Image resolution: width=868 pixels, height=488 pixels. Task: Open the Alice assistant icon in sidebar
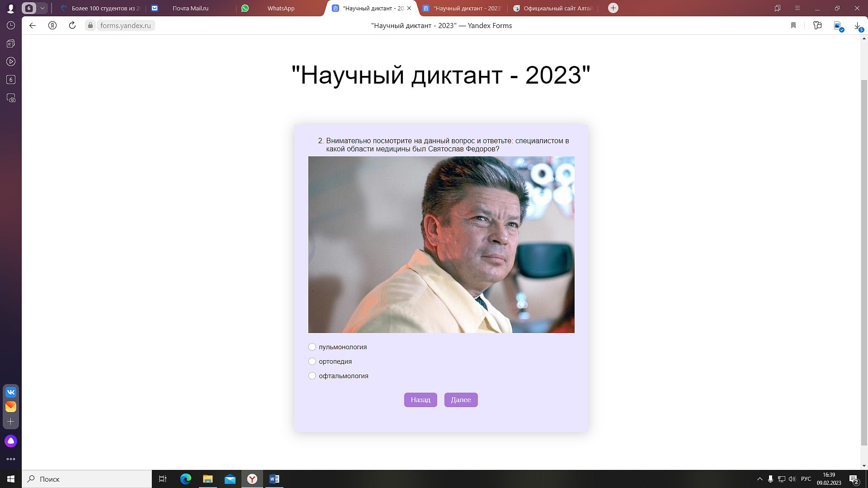pos(11,441)
